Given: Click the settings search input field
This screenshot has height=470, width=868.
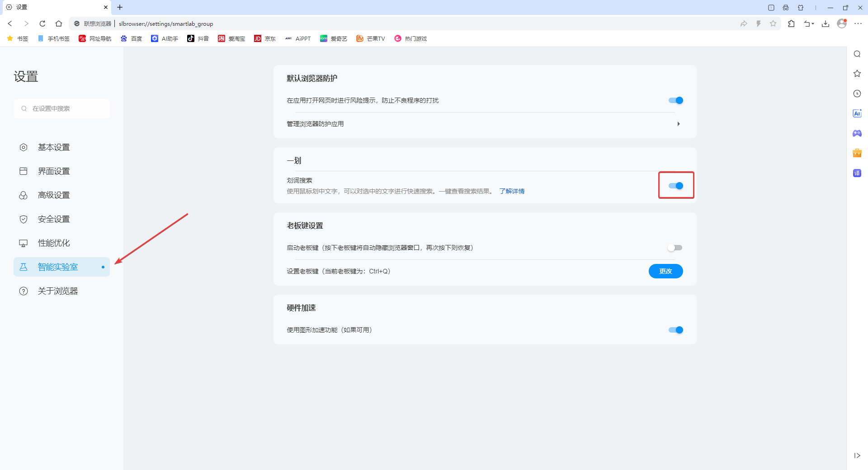Looking at the screenshot, I should (62, 108).
